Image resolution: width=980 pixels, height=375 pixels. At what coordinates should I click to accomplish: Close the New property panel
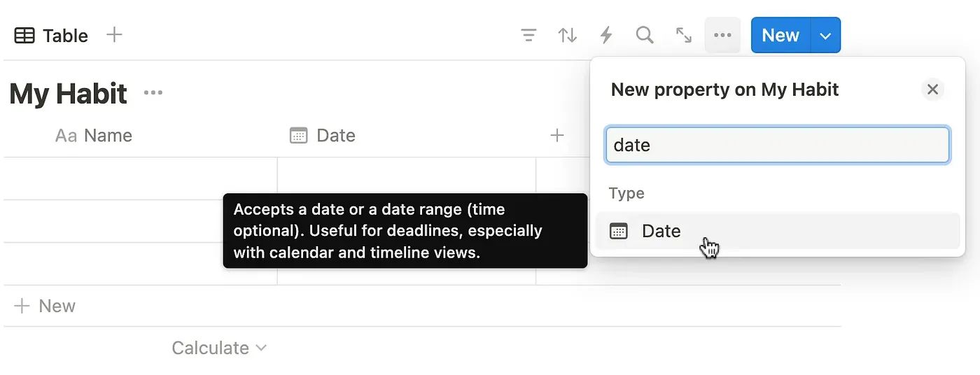[x=932, y=90]
